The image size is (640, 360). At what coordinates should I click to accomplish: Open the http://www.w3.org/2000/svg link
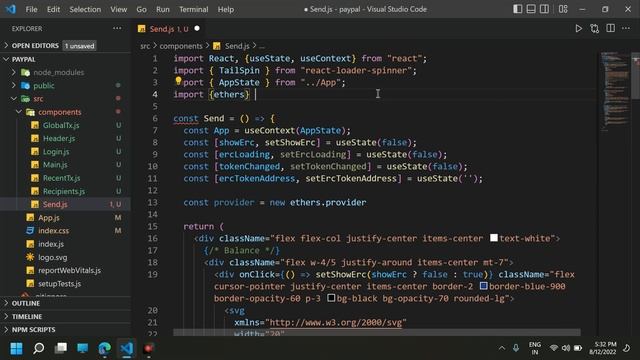[336, 322]
